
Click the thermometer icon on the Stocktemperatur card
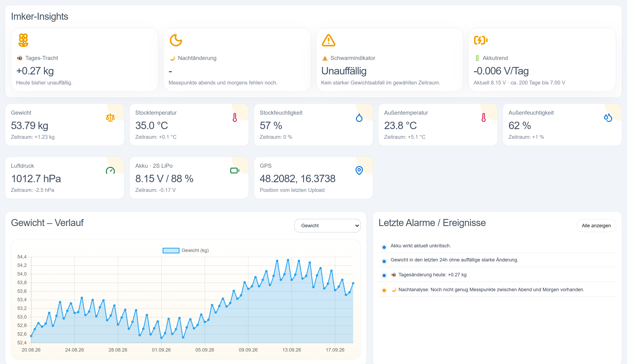pos(235,117)
